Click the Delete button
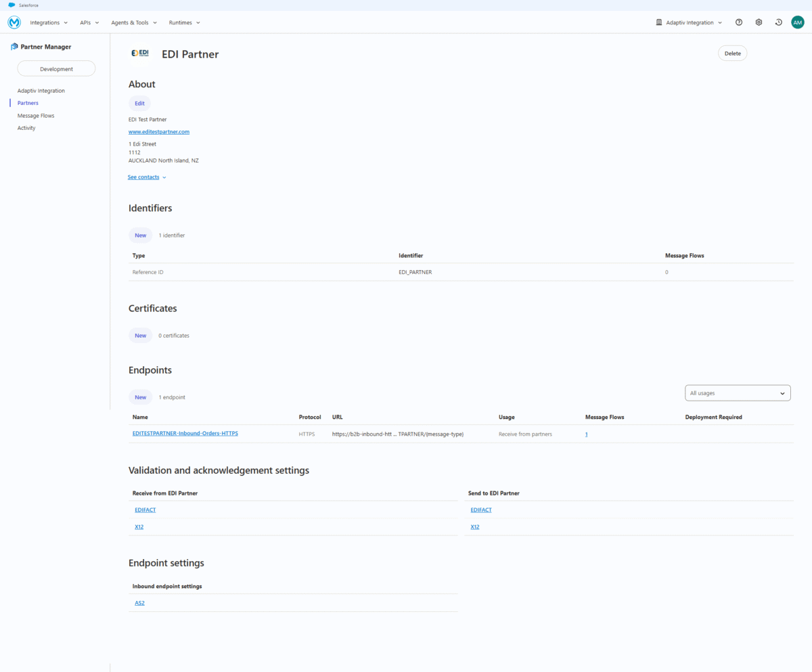The height and width of the screenshot is (672, 812). pyautogui.click(x=732, y=53)
